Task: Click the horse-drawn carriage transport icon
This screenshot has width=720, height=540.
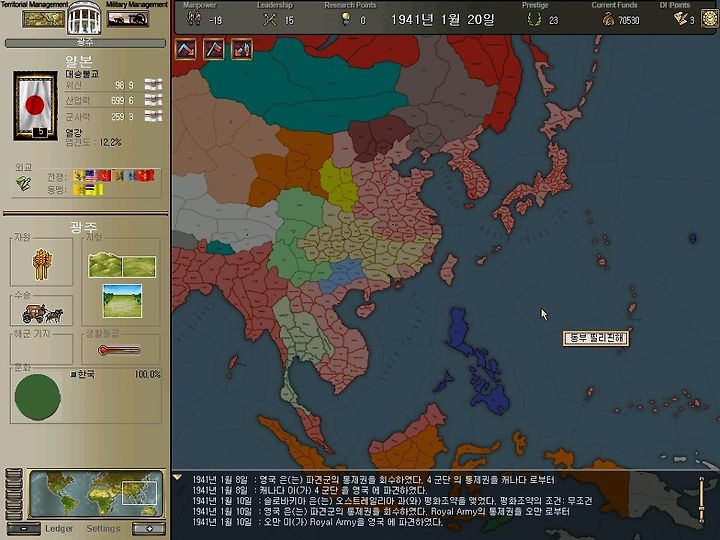Action: tap(42, 314)
